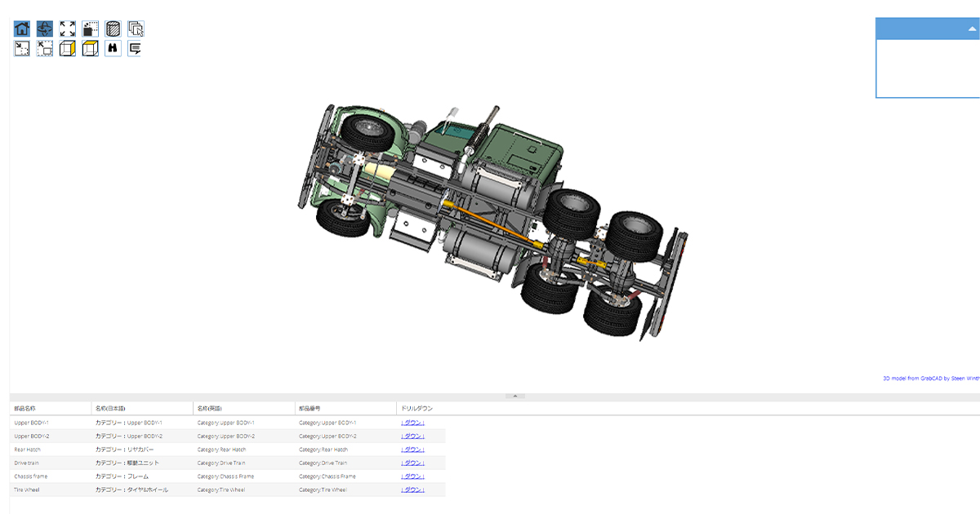This screenshot has height=514, width=980.
Task: Toggle the highlighted Home mode button
Action: pyautogui.click(x=21, y=28)
